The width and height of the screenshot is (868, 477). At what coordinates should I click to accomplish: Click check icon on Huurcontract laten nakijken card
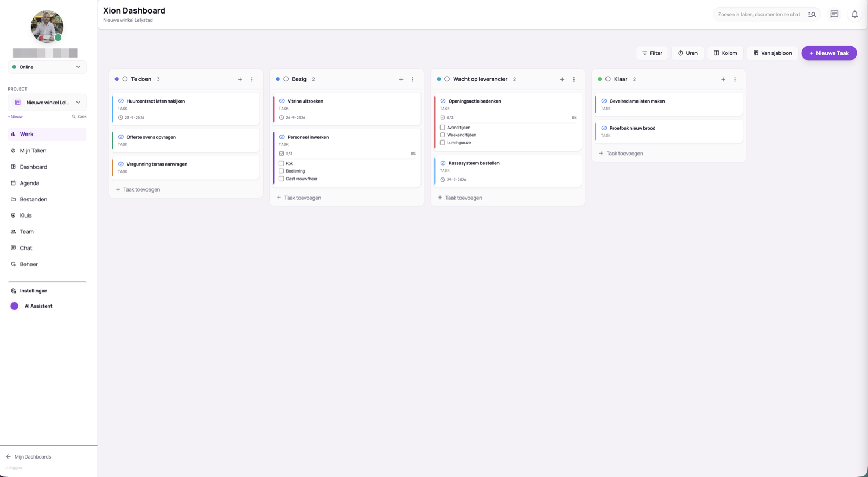pos(121,101)
